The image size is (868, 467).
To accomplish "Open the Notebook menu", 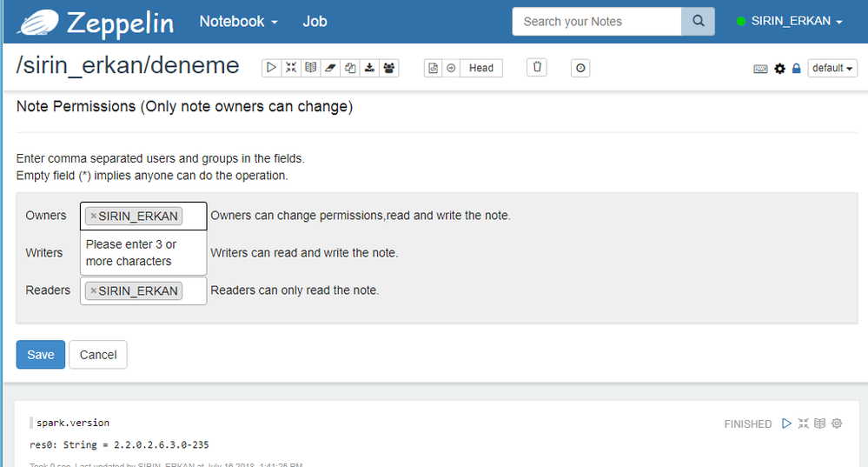I will (x=238, y=22).
